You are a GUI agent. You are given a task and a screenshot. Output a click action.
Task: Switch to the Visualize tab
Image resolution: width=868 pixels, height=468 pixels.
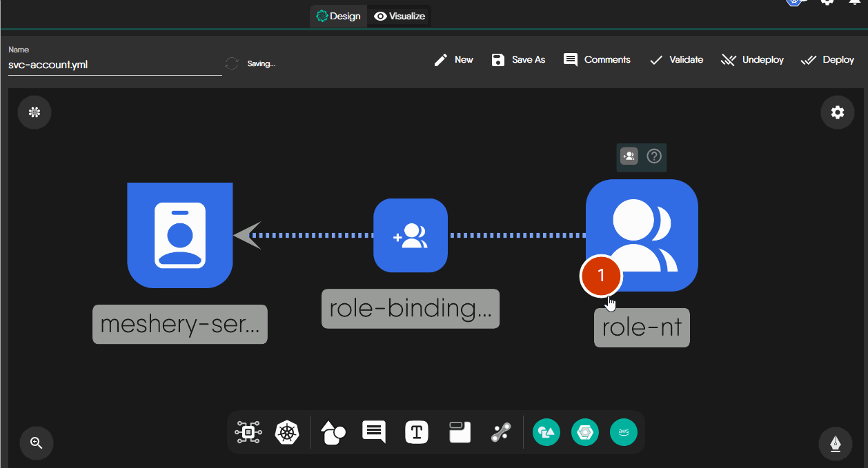(x=400, y=16)
